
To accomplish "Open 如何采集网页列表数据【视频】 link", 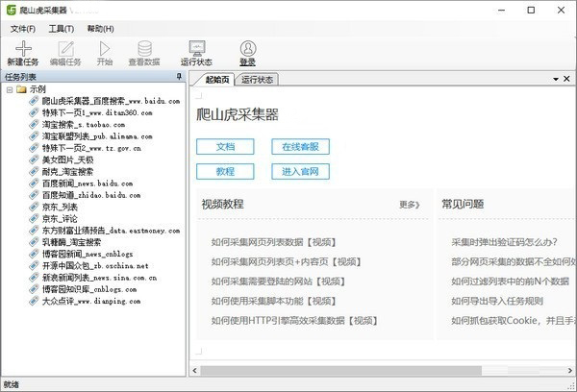I will pos(274,242).
